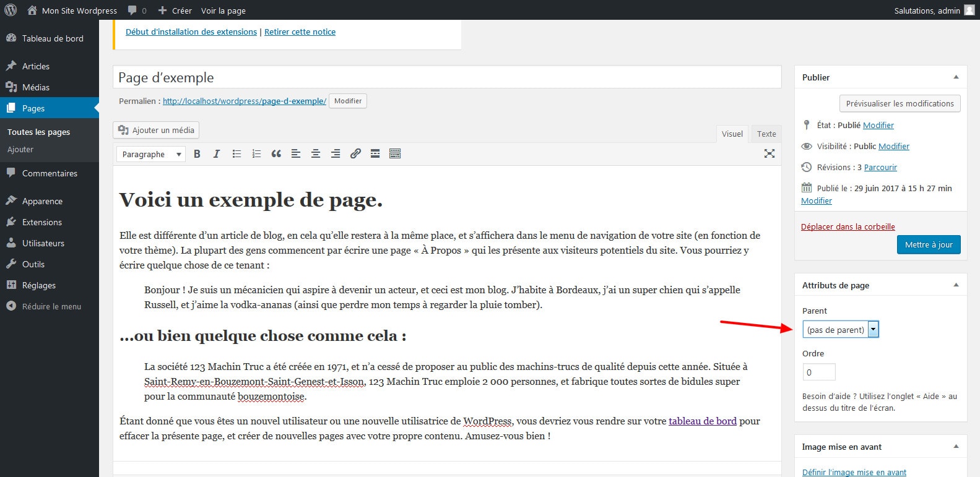Open the Articles menu
The height and width of the screenshot is (477, 980).
click(50, 66)
